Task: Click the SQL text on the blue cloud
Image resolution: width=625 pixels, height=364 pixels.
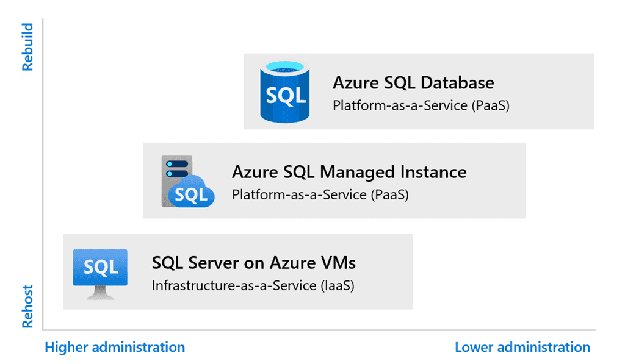Action: tap(191, 194)
